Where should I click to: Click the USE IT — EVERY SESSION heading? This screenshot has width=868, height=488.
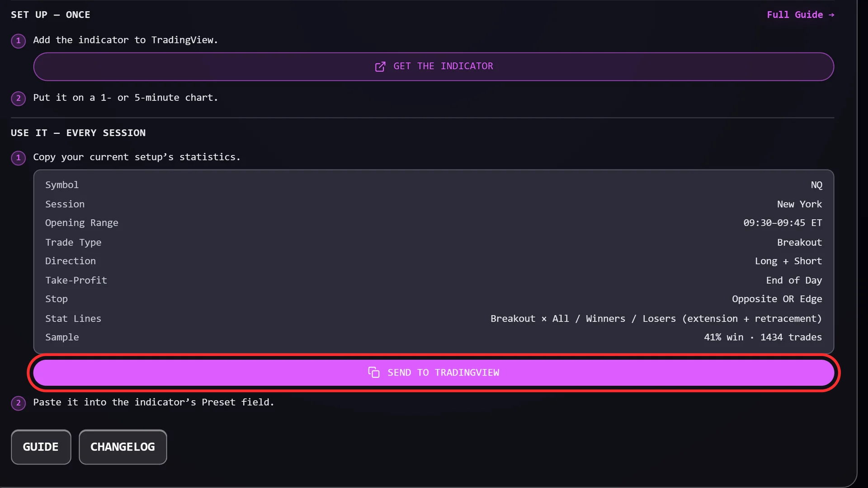pos(78,133)
